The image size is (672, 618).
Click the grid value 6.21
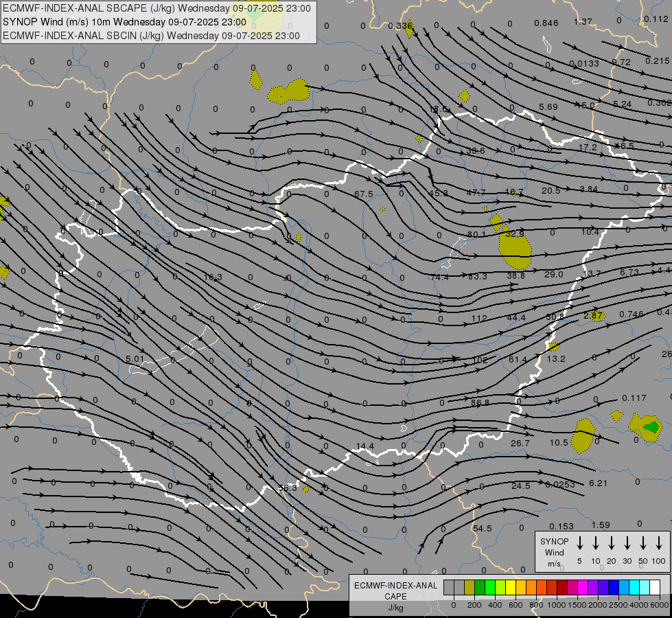[599, 483]
